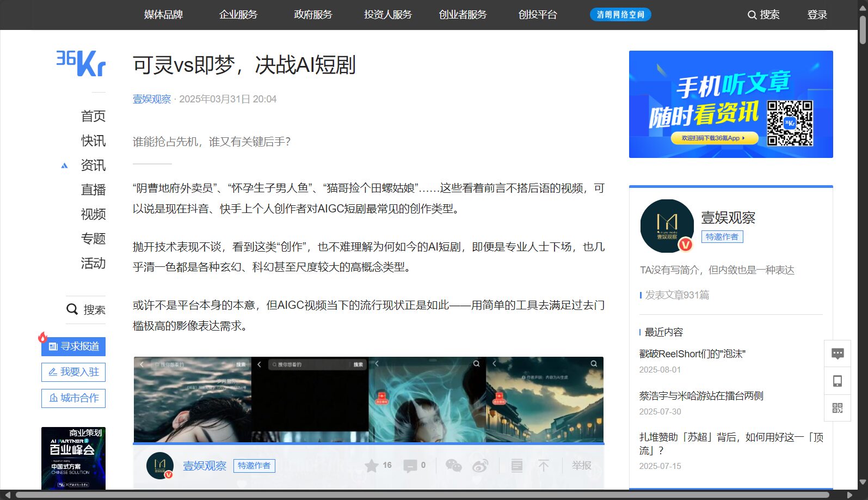Open 创投平台 menu
868x500 pixels.
[x=538, y=15]
